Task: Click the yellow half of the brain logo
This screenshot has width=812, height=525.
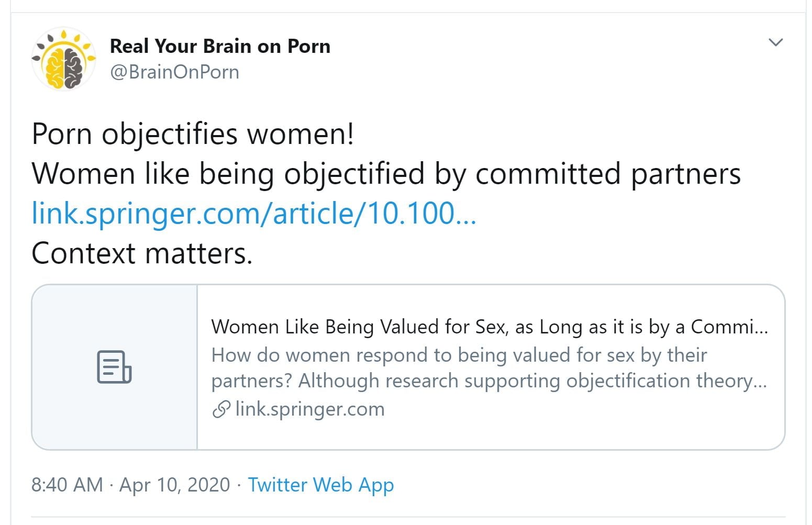Action: [x=55, y=67]
